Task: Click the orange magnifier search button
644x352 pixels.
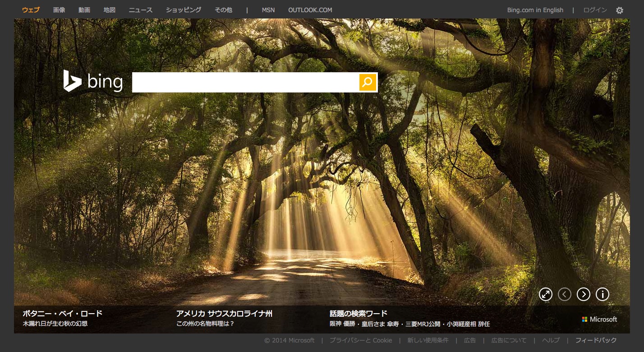Action: point(368,82)
